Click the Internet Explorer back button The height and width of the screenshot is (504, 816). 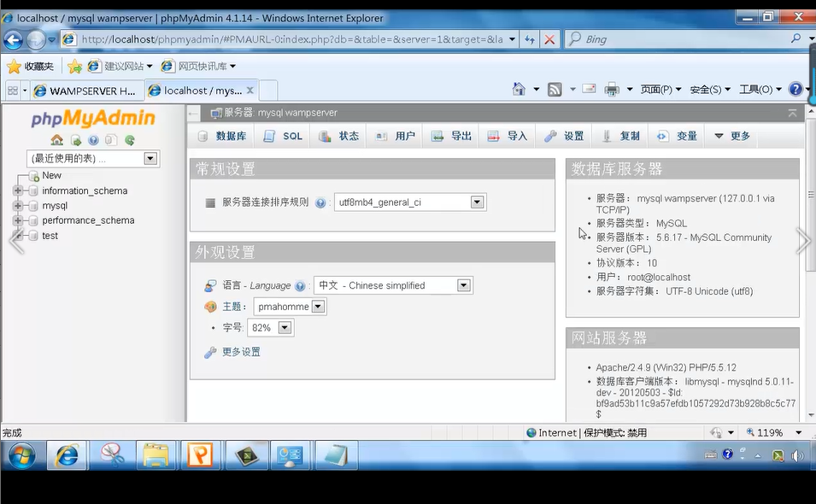click(14, 39)
